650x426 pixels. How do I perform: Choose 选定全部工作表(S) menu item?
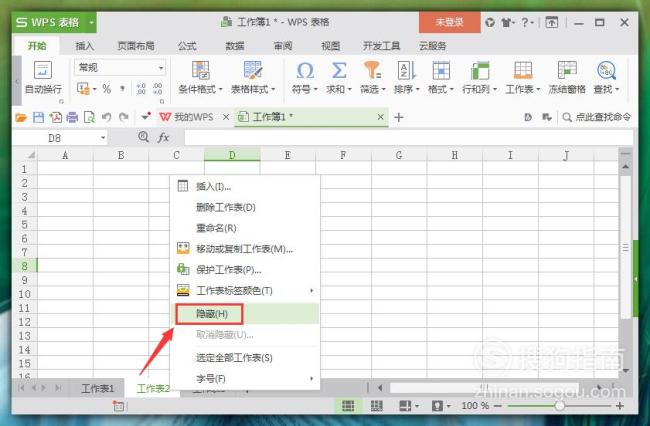(x=245, y=358)
